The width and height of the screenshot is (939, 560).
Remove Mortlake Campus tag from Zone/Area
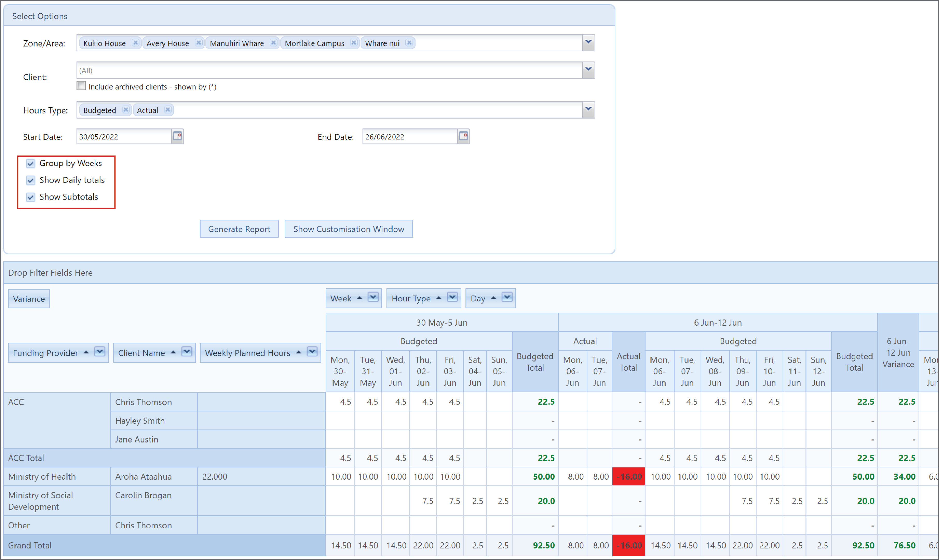[x=353, y=43]
